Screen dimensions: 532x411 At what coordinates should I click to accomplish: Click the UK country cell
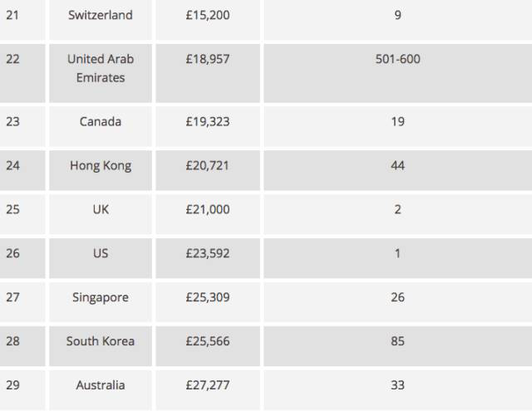[x=101, y=210]
